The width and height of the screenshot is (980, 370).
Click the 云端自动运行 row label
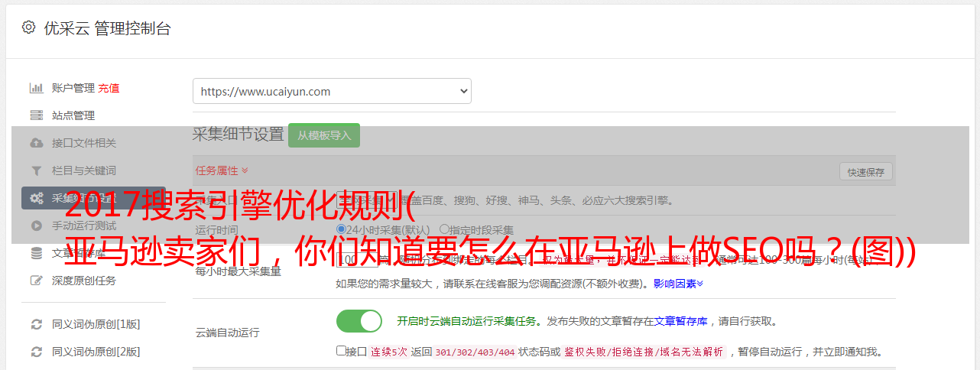point(228,333)
